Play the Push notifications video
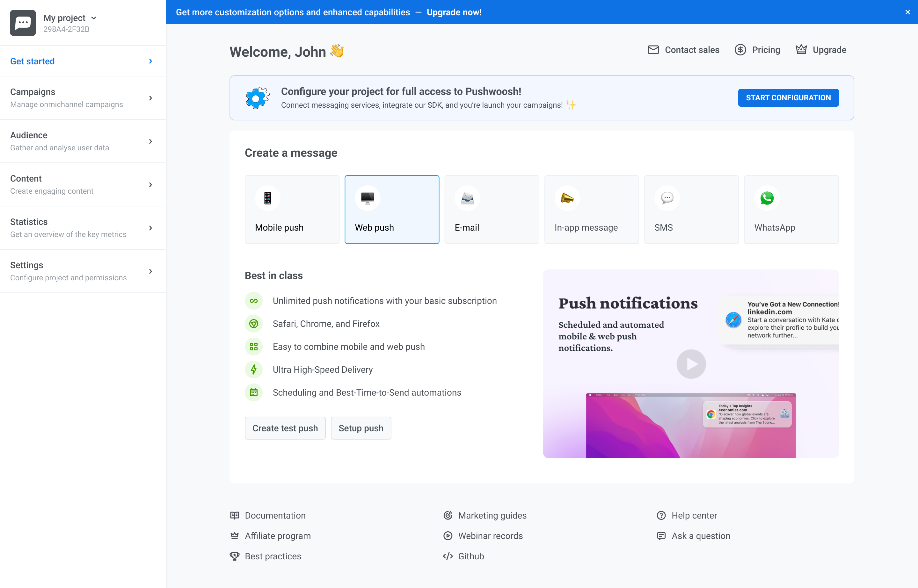The width and height of the screenshot is (918, 588). [x=691, y=364]
